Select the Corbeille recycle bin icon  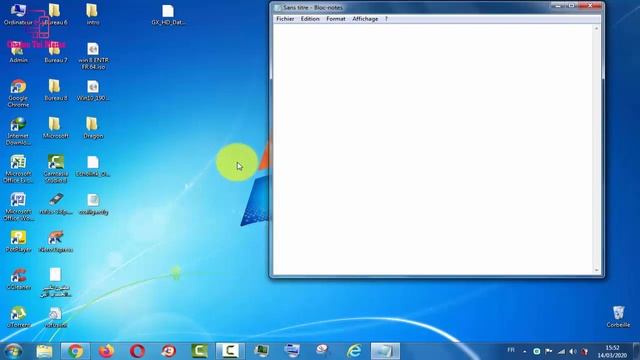pyautogui.click(x=618, y=317)
